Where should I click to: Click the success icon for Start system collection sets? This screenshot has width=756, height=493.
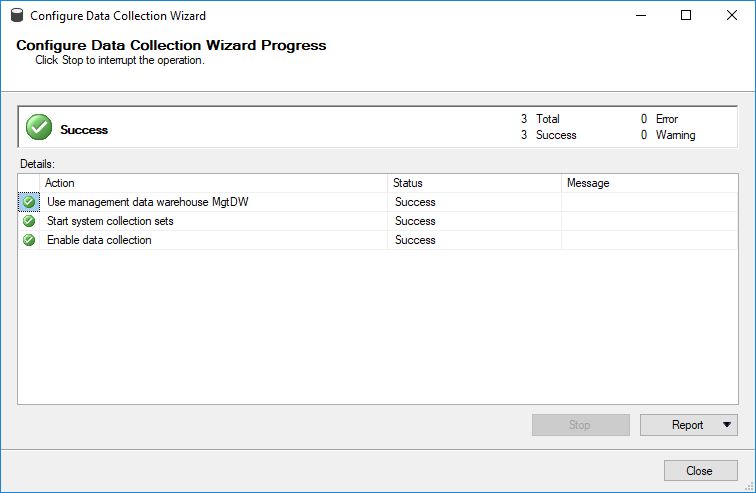coord(29,221)
